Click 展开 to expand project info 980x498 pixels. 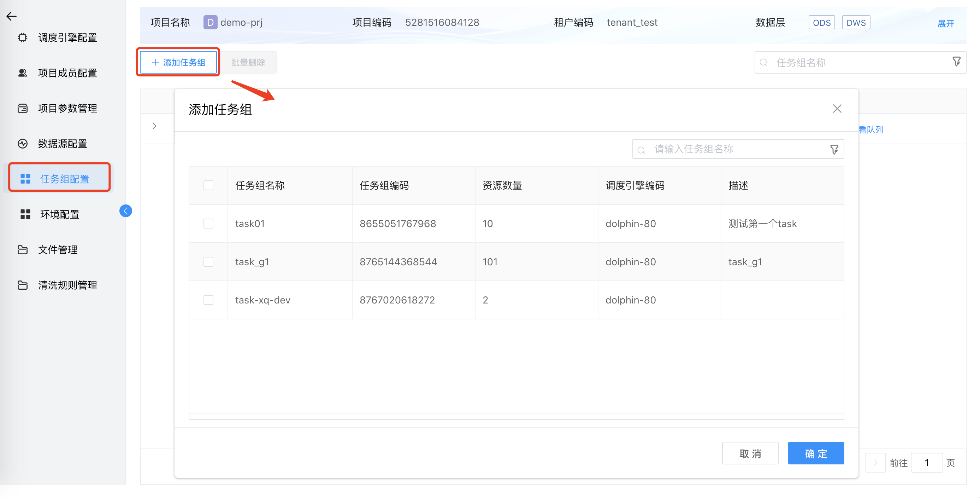point(946,24)
